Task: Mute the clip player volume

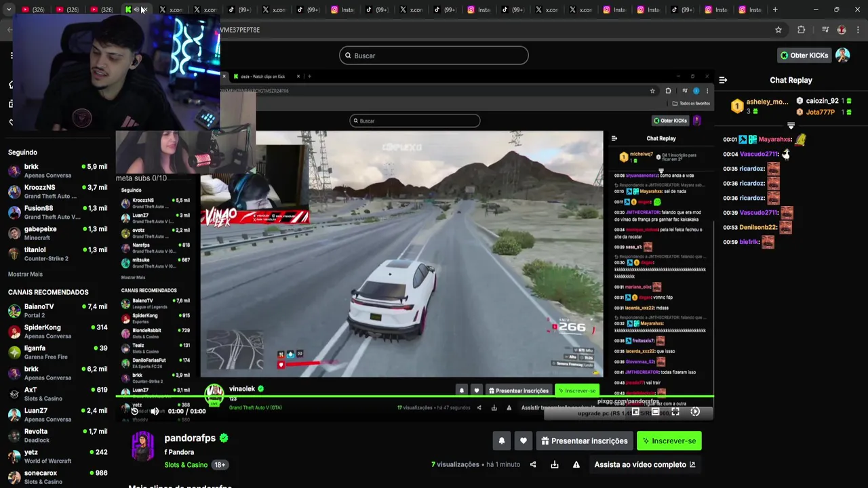Action: click(x=155, y=411)
